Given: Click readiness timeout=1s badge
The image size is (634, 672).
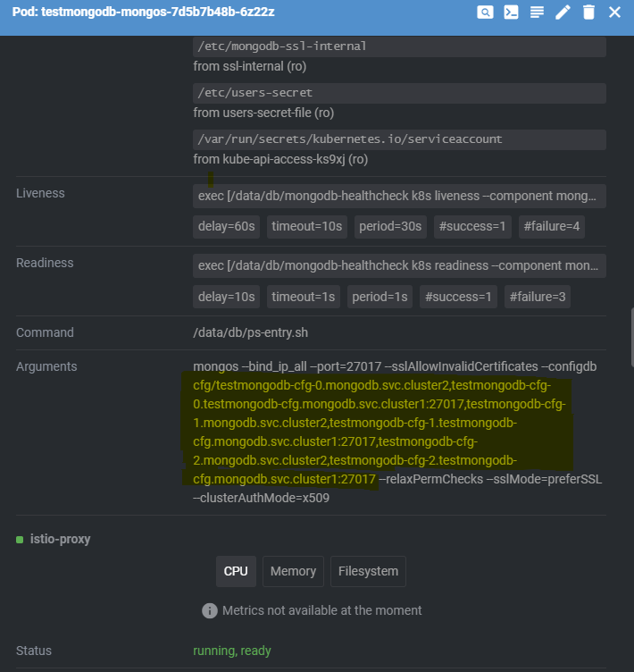Looking at the screenshot, I should coord(304,297).
